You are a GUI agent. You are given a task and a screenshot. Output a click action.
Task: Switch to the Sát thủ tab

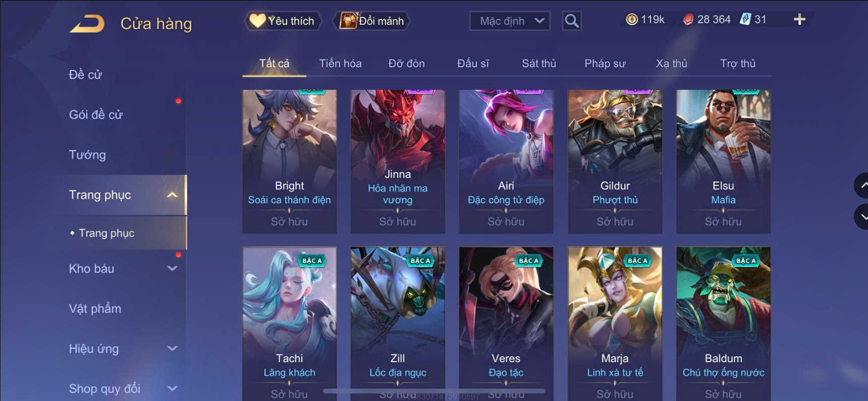(539, 63)
